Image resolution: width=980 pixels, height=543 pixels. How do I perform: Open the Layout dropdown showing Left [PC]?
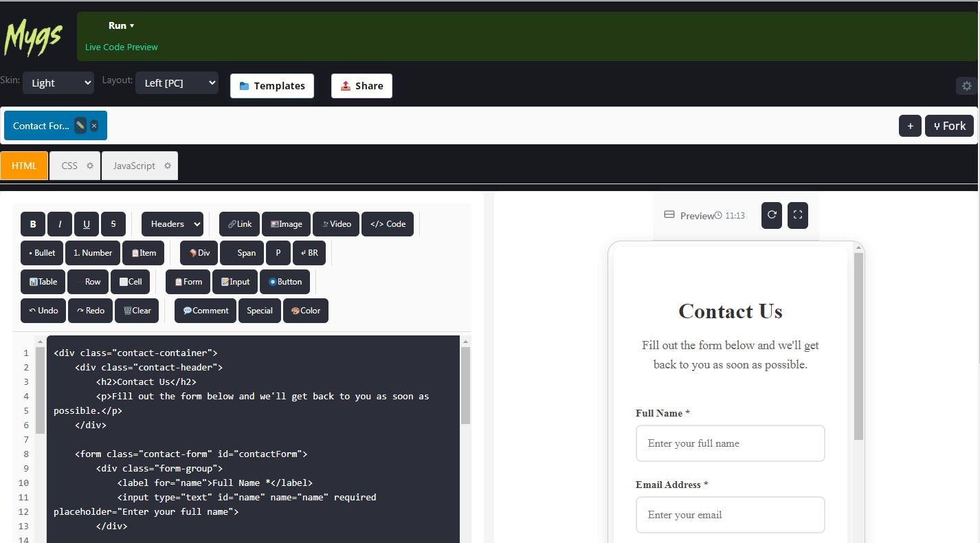(x=177, y=82)
